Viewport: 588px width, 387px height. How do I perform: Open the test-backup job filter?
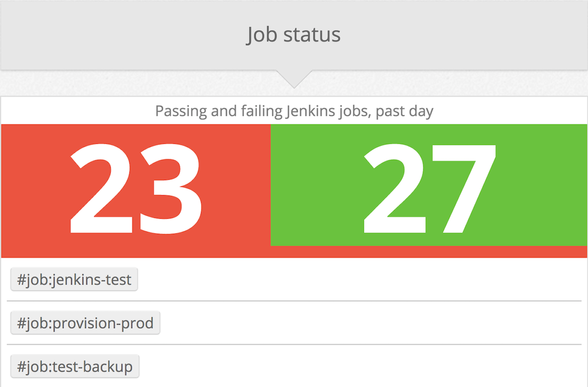point(75,366)
